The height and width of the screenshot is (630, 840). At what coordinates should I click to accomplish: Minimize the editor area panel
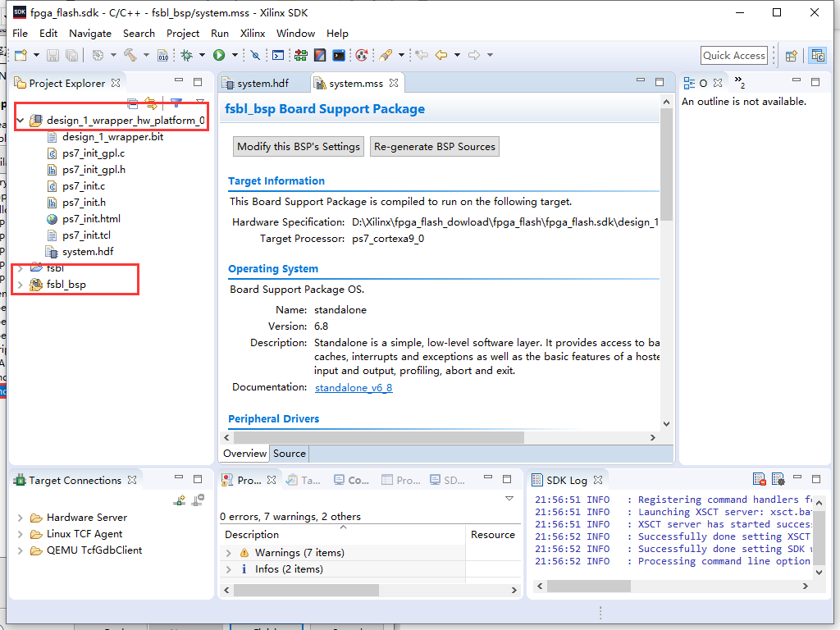tap(641, 81)
